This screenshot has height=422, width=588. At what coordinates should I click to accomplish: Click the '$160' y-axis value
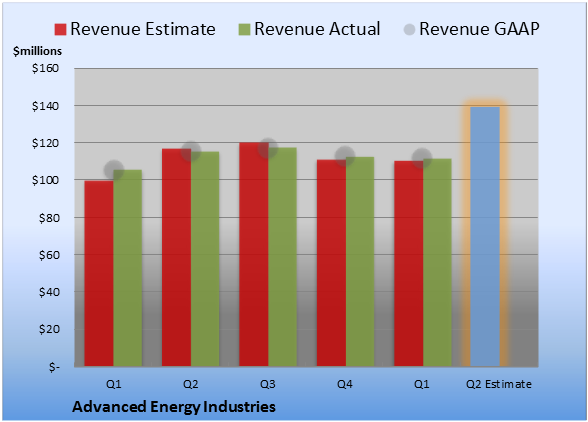click(45, 68)
